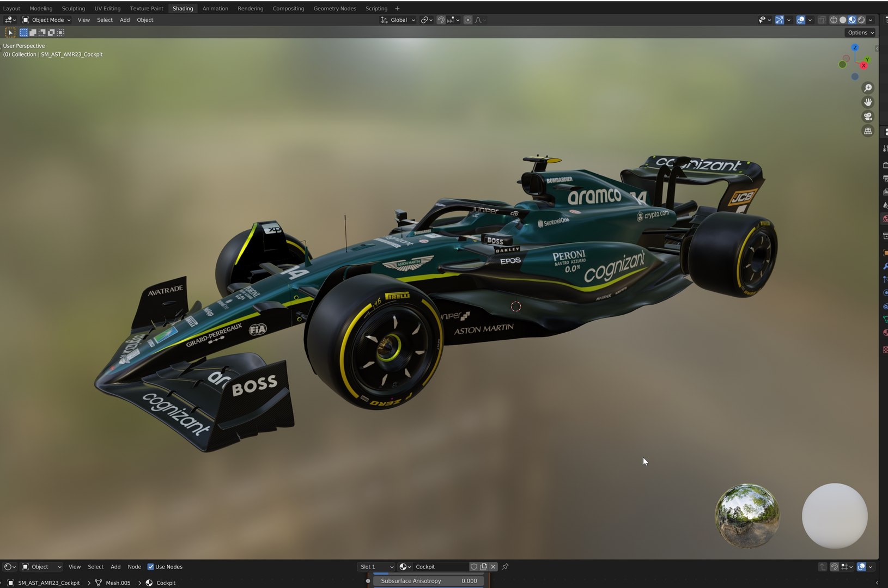Viewport: 888px width, 588px height.
Task: Toggle node editor snapping magnet
Action: [x=834, y=567]
